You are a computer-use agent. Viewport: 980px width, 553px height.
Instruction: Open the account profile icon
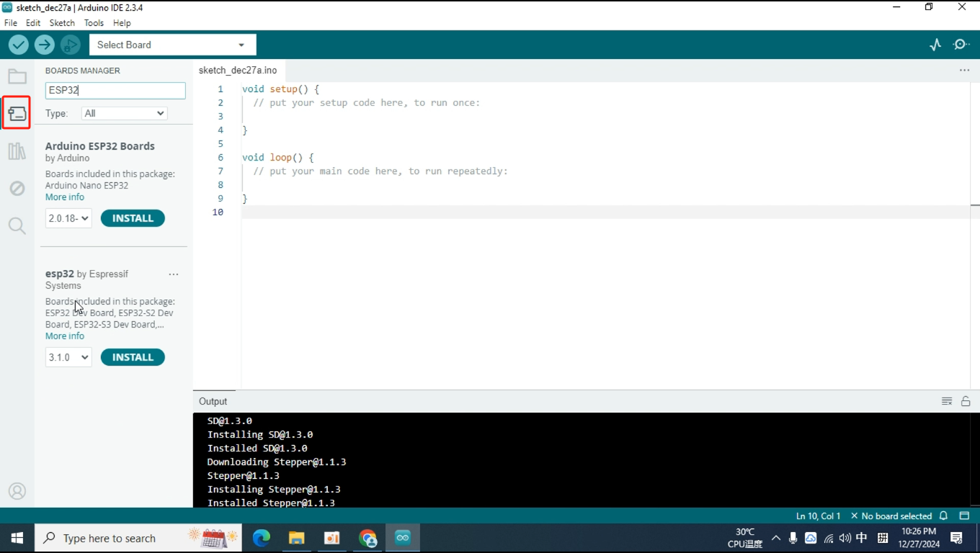(x=17, y=491)
